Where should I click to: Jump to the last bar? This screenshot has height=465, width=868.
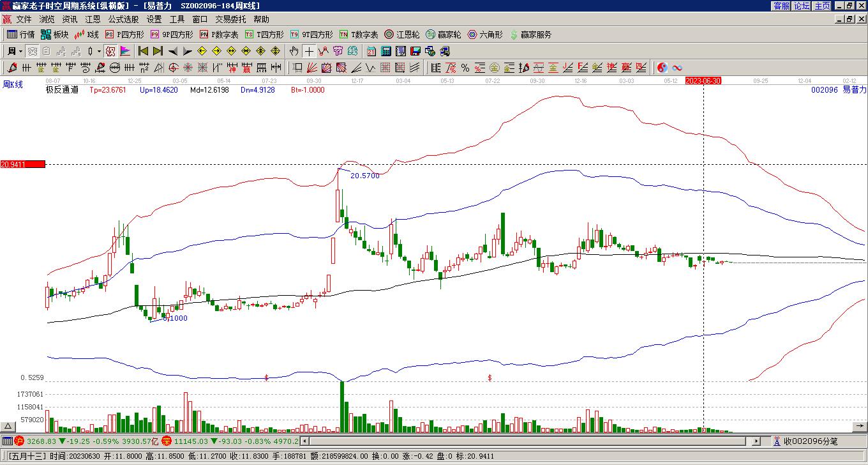pos(158,51)
